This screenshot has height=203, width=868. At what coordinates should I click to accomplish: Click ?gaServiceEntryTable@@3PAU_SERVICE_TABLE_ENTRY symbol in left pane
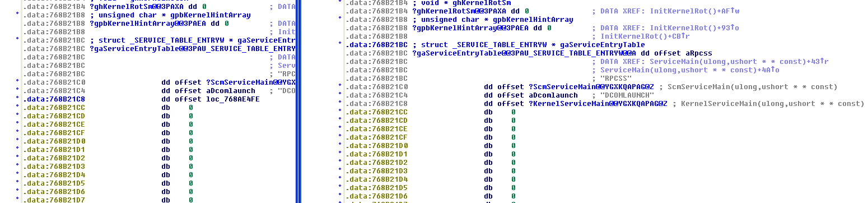click(x=193, y=48)
